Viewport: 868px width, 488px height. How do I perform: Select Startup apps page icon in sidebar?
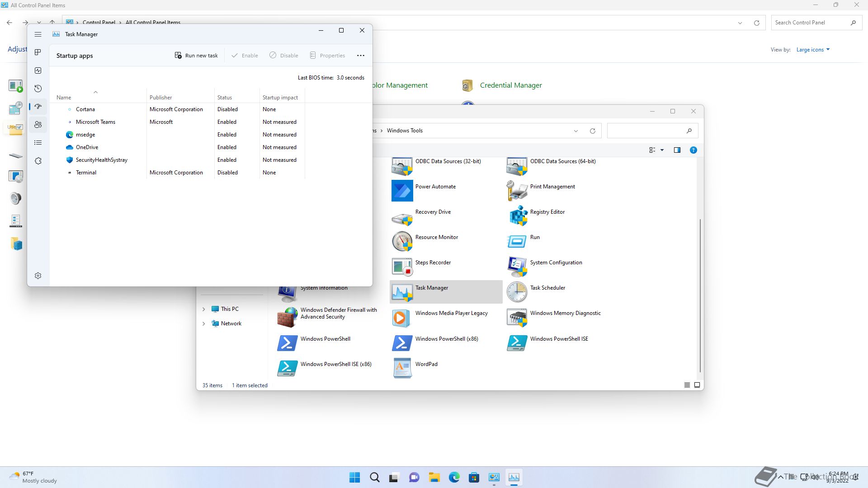[x=38, y=107]
